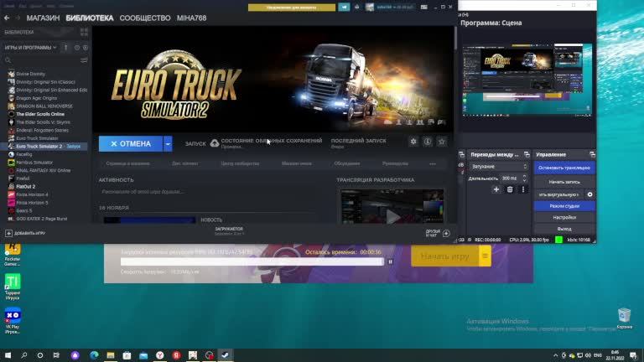Delete transition using OBS trash icon
The height and width of the screenshot is (362, 644).
point(510,189)
